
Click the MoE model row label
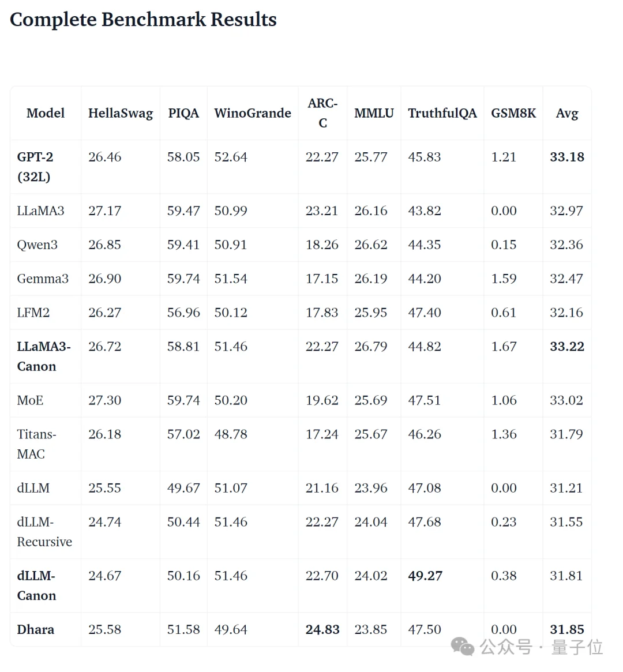[30, 400]
